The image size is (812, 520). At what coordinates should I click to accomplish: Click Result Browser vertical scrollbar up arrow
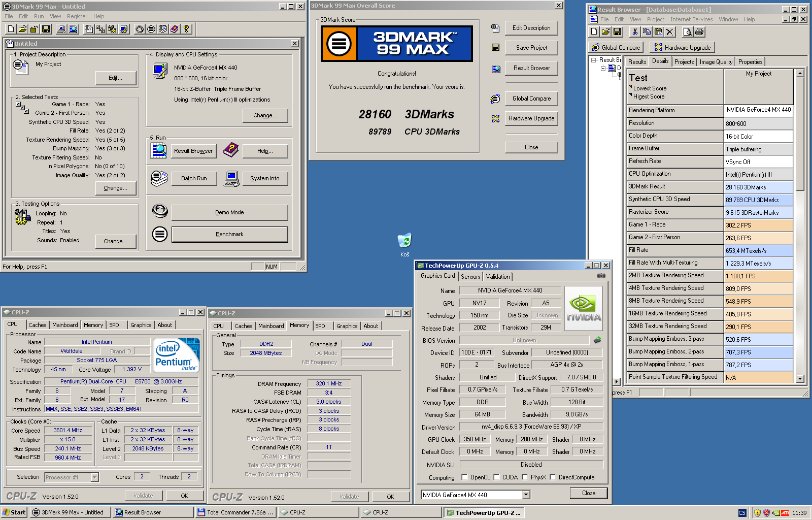coord(800,73)
